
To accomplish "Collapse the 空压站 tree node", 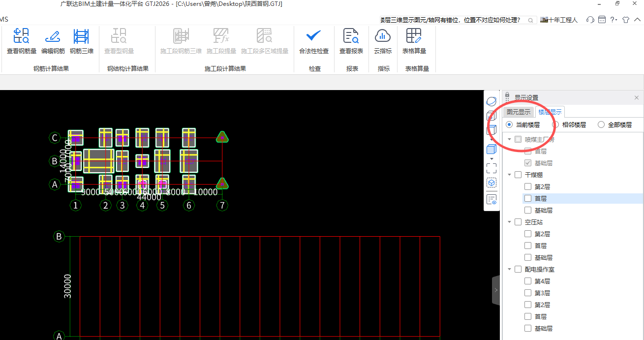I will 509,222.
